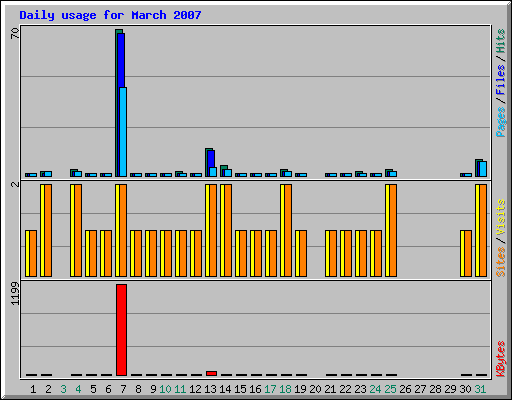Click the short orange sites bar for day 30

pos(468,253)
